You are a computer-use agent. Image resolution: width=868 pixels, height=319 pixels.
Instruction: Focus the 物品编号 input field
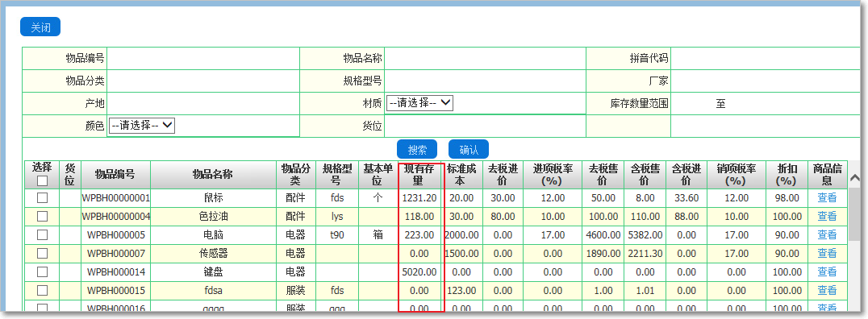203,59
